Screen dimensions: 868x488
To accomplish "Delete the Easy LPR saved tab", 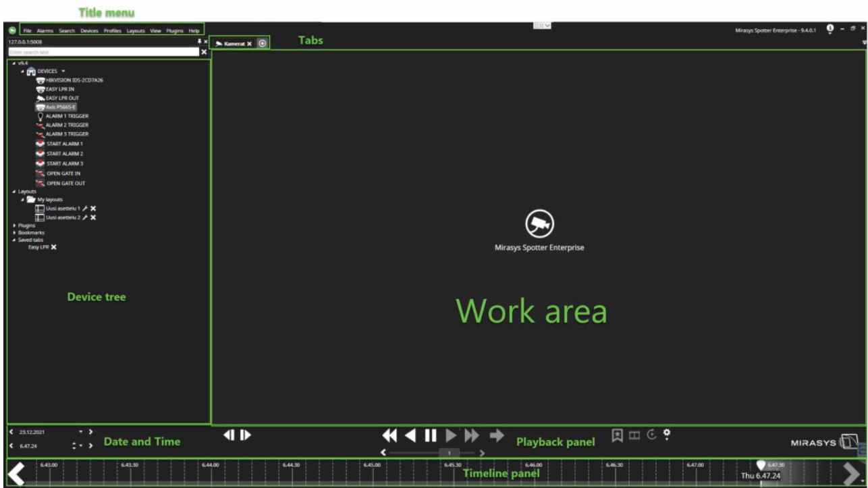I will click(x=53, y=247).
